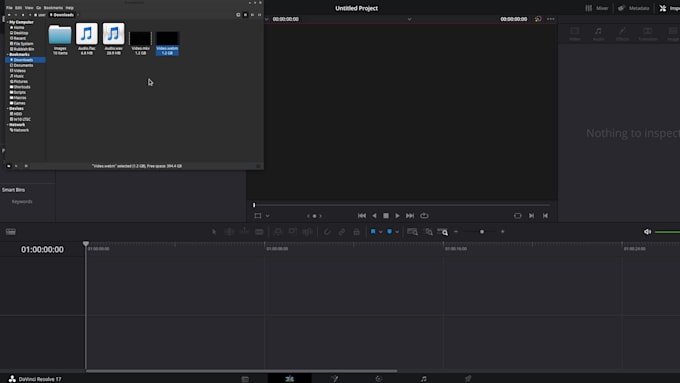Click Keywords under Smart Bins
This screenshot has width=680, height=383.
22,202
